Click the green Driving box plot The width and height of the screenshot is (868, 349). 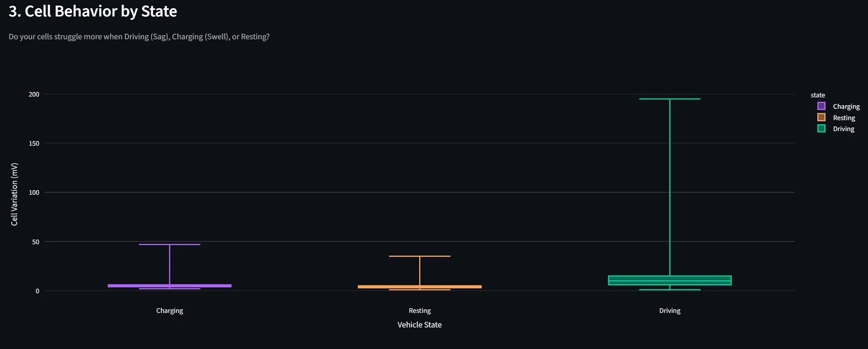[x=670, y=280]
